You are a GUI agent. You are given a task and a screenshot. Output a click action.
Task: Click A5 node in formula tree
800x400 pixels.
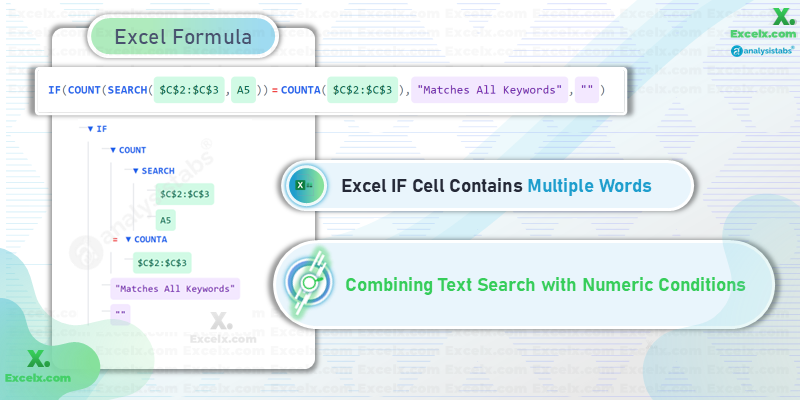[x=165, y=220]
